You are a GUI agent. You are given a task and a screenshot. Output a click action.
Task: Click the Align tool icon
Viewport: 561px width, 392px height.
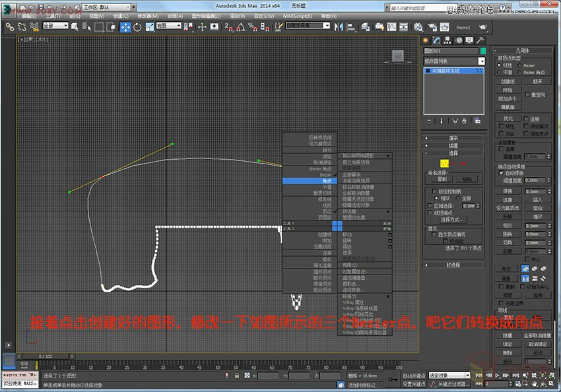pos(351,27)
